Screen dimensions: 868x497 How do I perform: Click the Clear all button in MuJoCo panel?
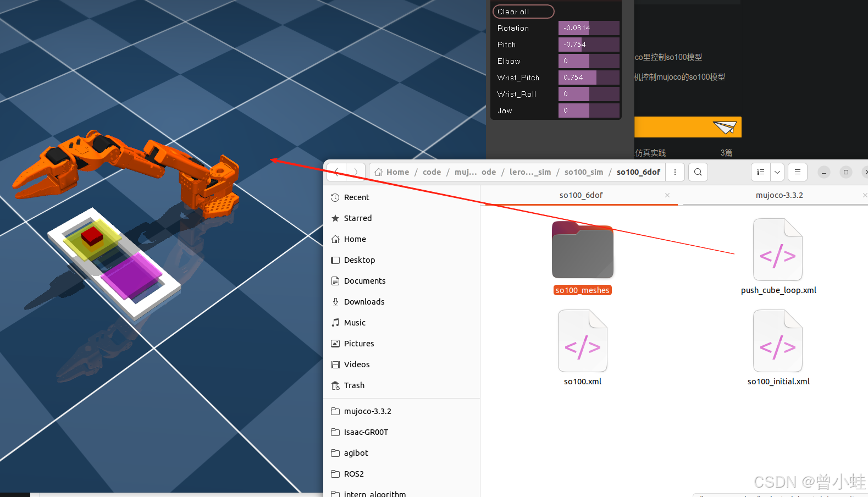point(523,12)
